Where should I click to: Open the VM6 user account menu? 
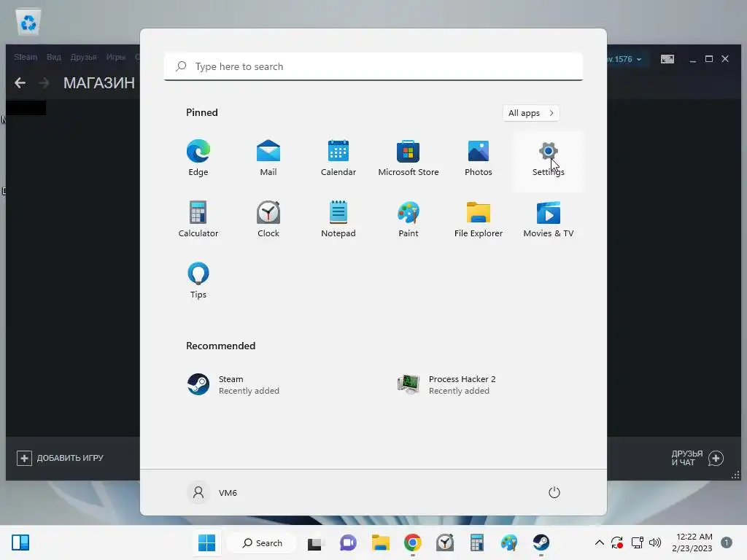coord(212,492)
